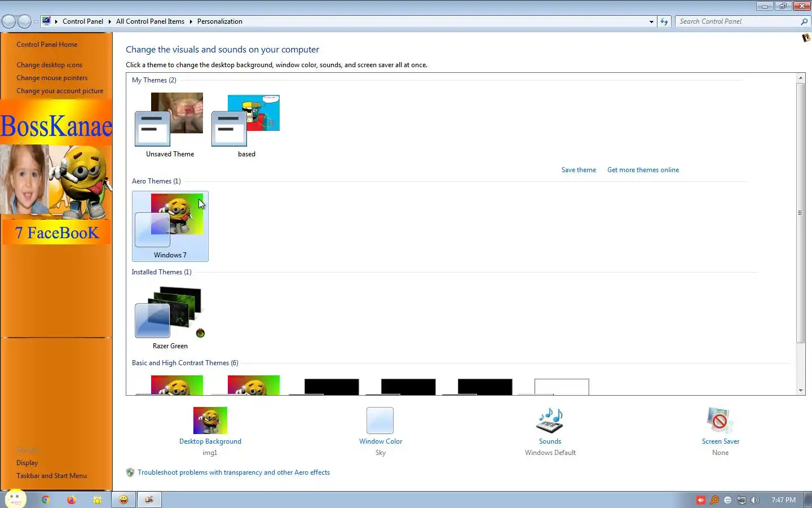
Task: Click 'Windows Default' under Sounds
Action: click(x=550, y=453)
